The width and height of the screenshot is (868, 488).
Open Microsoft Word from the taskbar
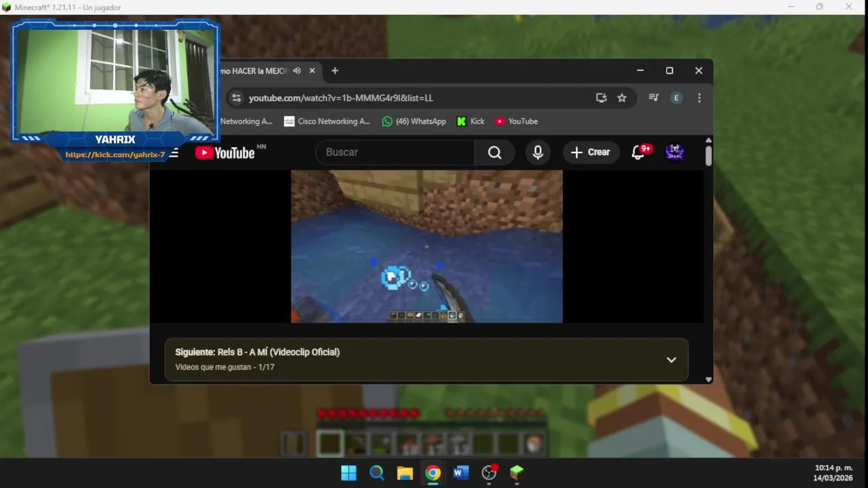tap(461, 473)
